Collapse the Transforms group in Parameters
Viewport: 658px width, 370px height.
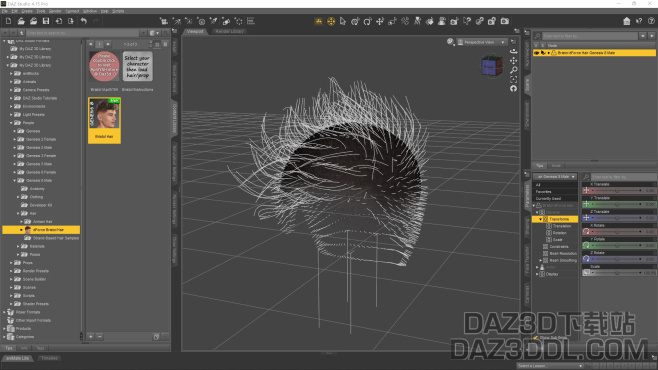pyautogui.click(x=540, y=219)
